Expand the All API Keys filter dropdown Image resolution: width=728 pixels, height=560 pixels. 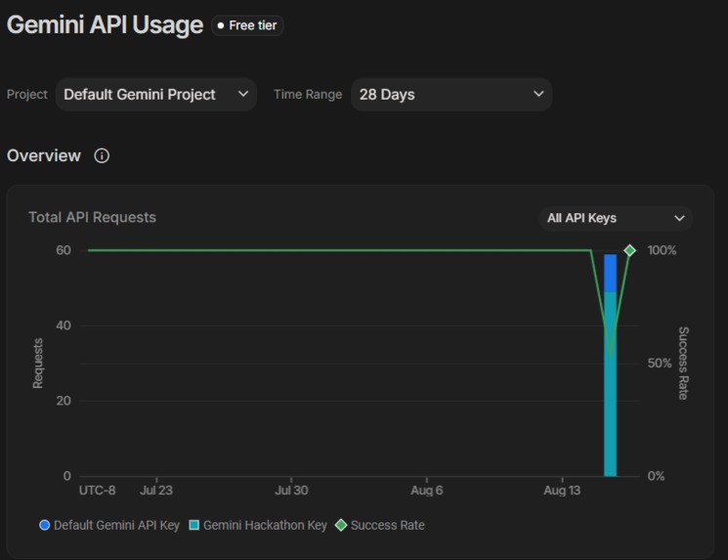(616, 218)
